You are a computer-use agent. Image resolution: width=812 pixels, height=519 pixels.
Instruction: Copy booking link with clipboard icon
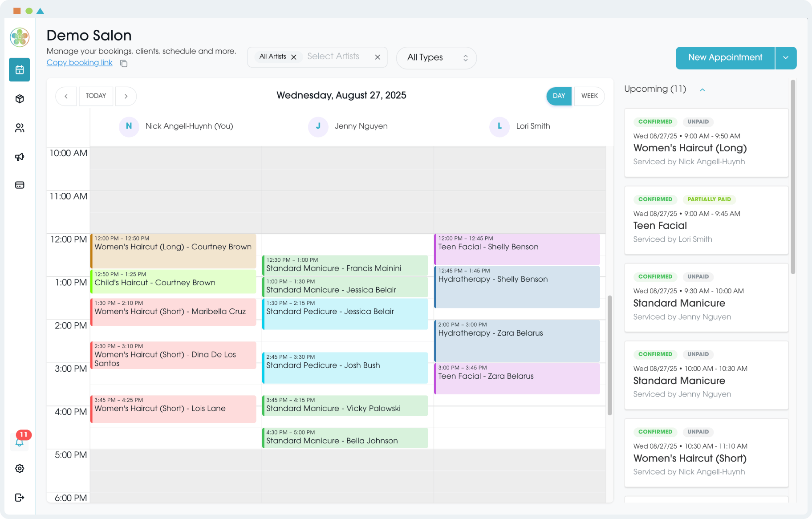pyautogui.click(x=124, y=64)
